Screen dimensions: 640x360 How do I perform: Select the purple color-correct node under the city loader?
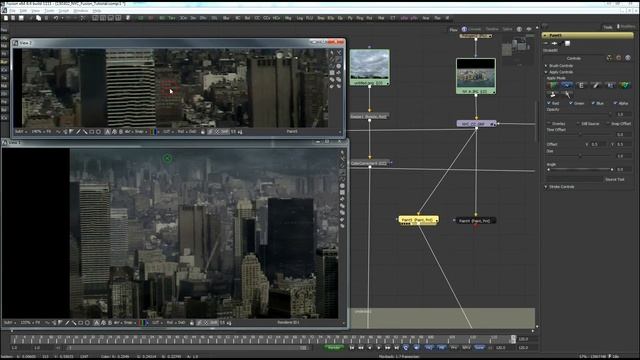[476, 124]
